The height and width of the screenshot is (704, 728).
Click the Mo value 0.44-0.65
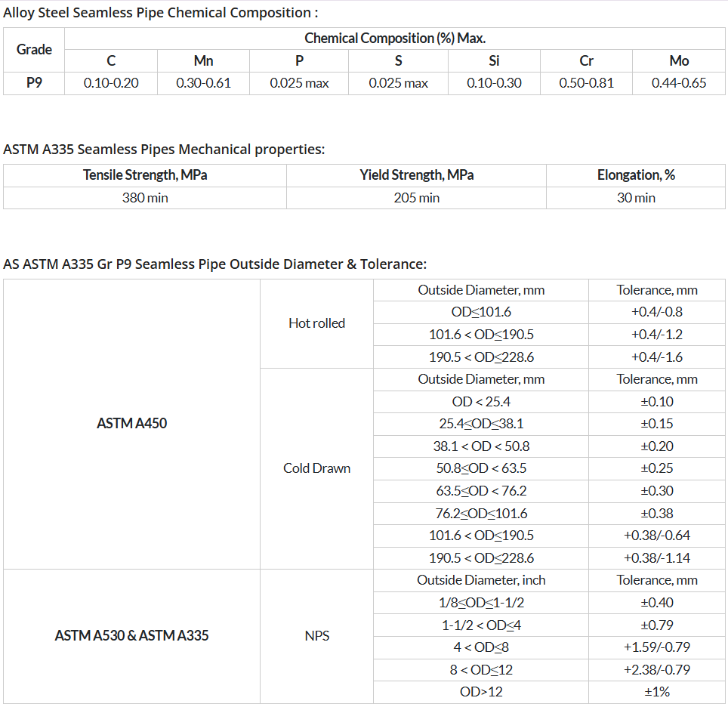click(x=679, y=83)
